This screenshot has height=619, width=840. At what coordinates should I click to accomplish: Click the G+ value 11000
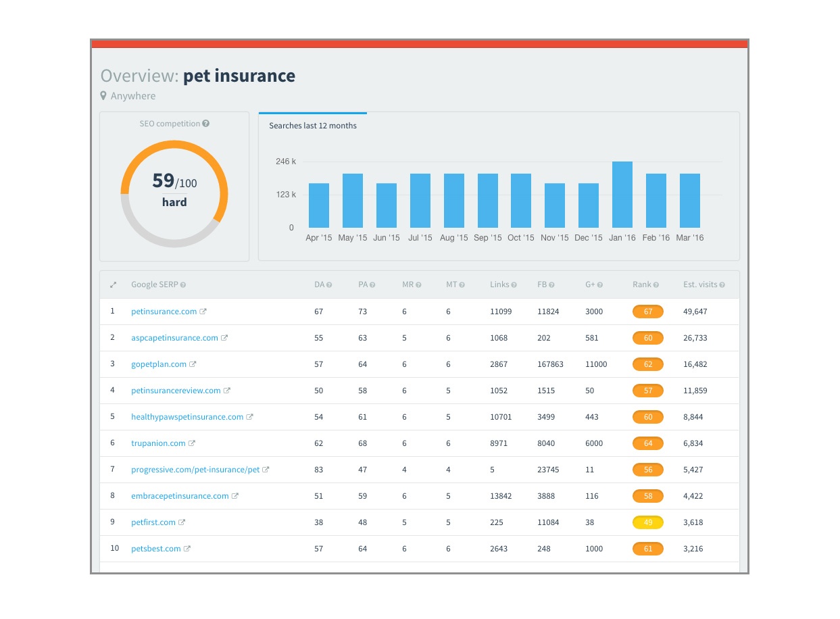[x=596, y=364]
